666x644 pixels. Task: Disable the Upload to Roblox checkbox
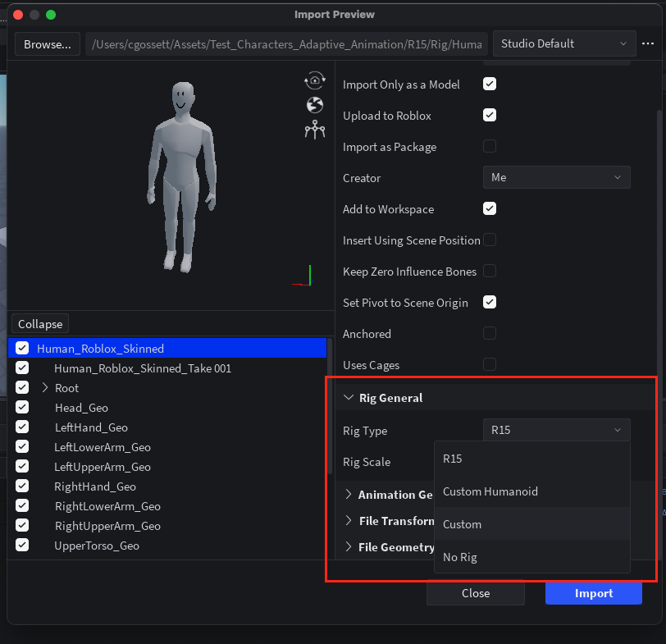[x=489, y=115]
